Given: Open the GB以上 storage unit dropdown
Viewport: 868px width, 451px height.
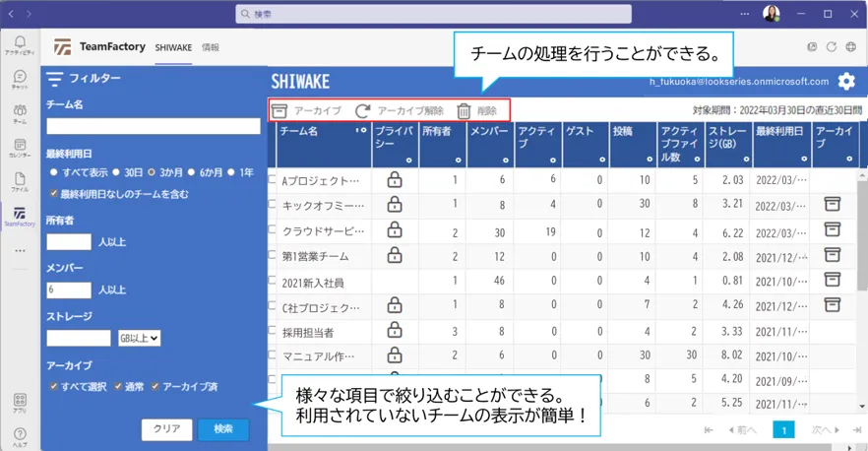Looking at the screenshot, I should (x=139, y=338).
